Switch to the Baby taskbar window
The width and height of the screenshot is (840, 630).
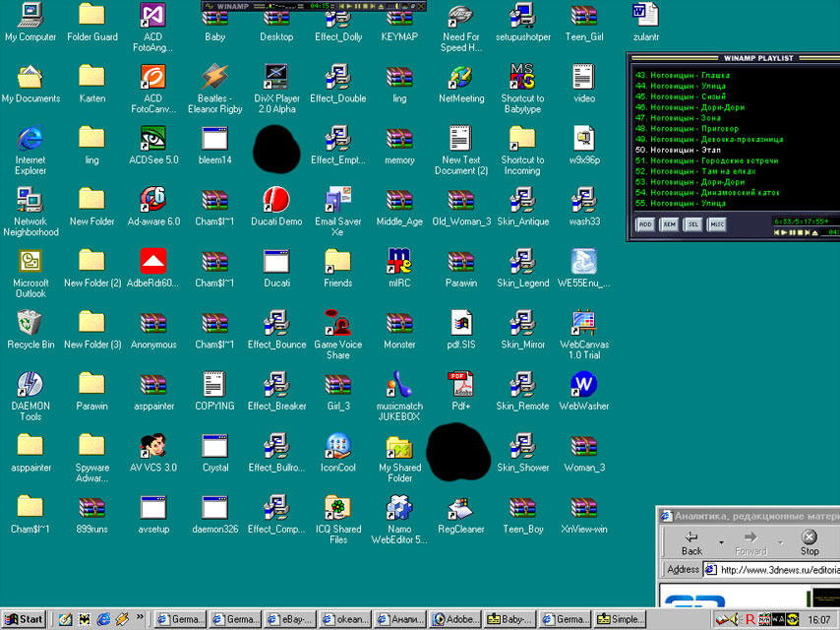click(x=510, y=619)
